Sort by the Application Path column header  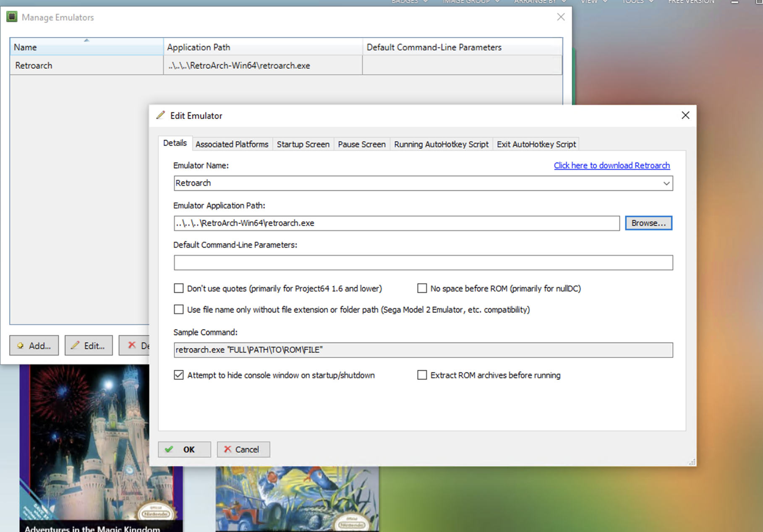pyautogui.click(x=263, y=47)
